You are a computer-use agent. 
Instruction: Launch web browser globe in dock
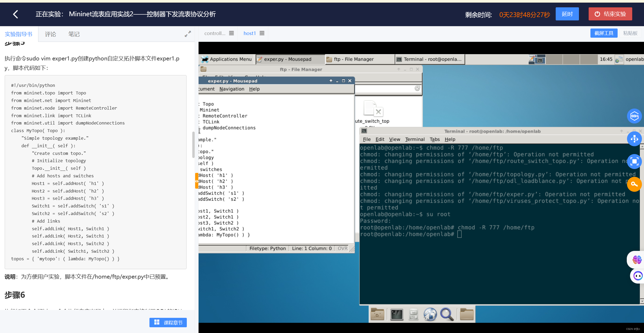[430, 314]
